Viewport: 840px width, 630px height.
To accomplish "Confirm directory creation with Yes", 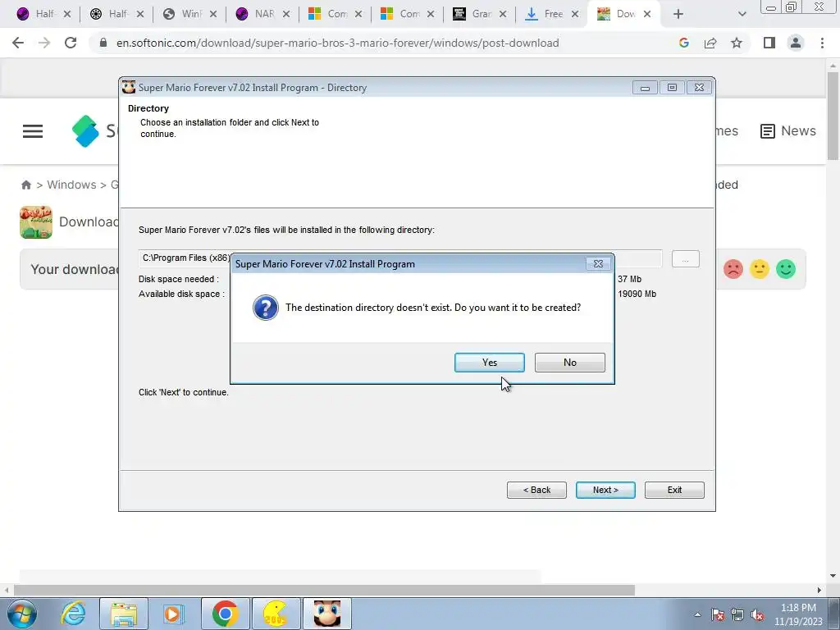I will pos(489,363).
